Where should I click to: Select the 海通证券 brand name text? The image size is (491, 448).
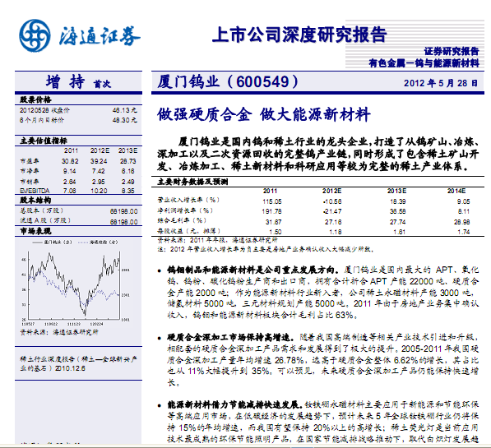100,36
